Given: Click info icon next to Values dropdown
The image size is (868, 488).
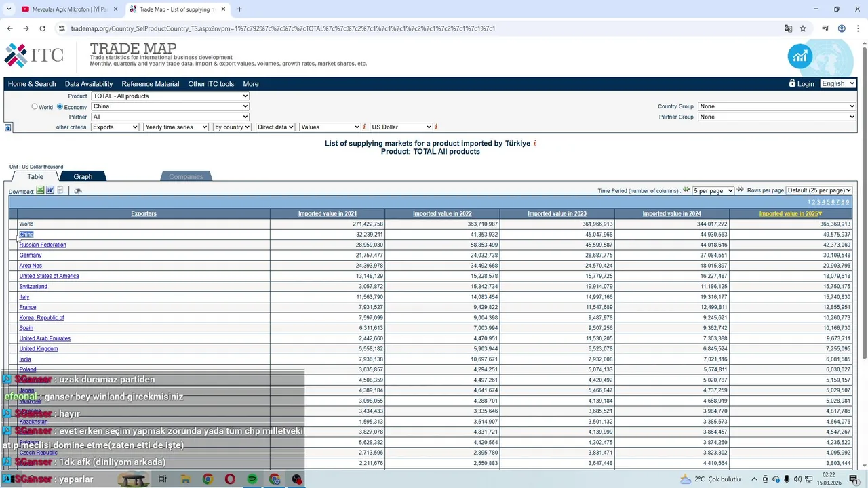Looking at the screenshot, I should point(364,127).
